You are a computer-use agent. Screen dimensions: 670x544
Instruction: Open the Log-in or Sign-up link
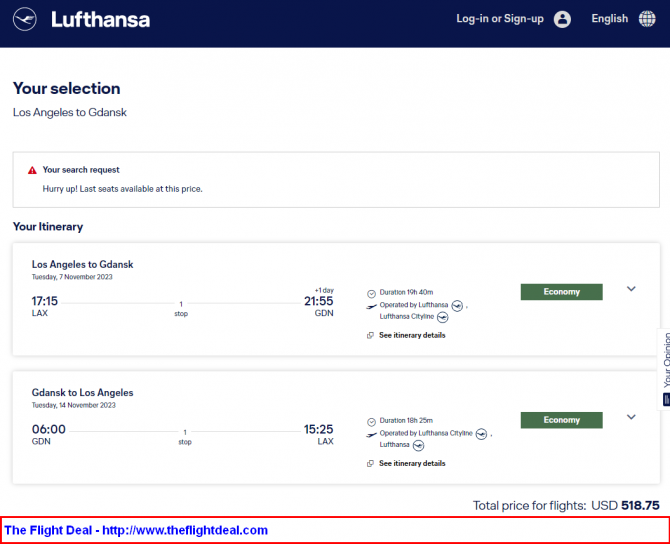500,19
